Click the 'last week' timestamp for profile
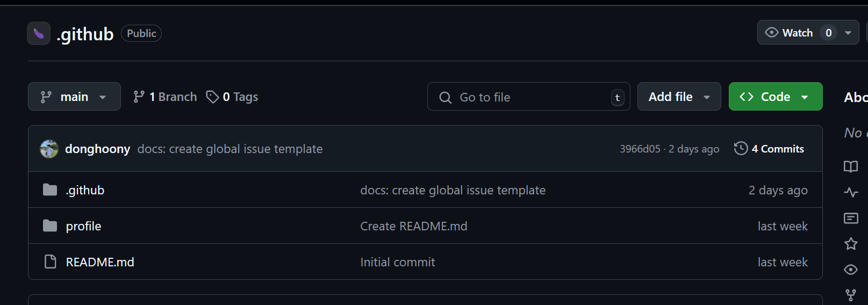Viewport: 868px width, 305px height. coord(783,226)
